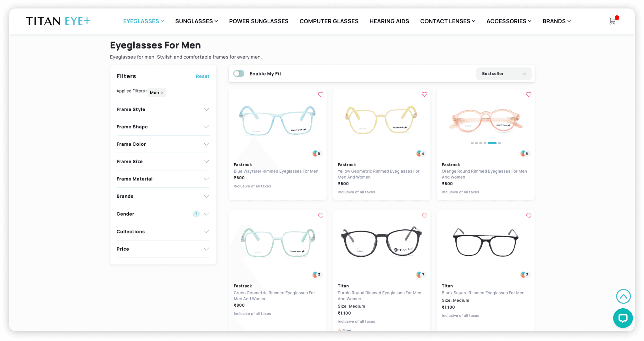
Task: Toggle the Enable My Fit switch
Action: tap(239, 74)
